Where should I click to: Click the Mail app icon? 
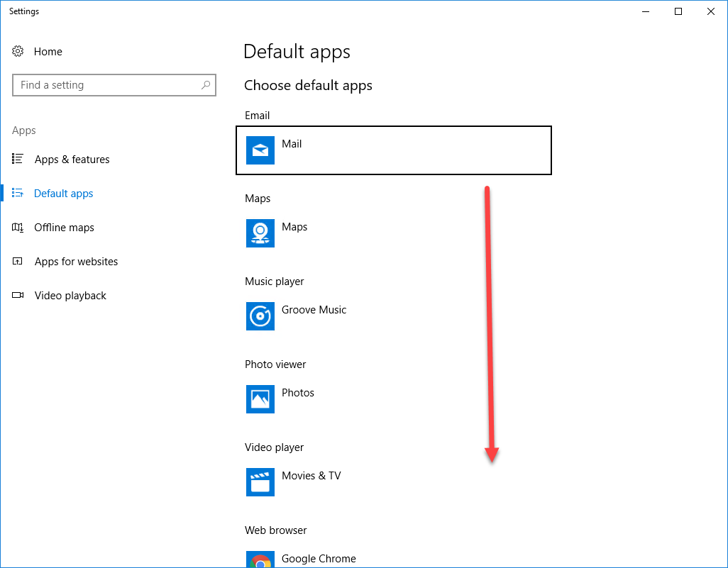260,150
